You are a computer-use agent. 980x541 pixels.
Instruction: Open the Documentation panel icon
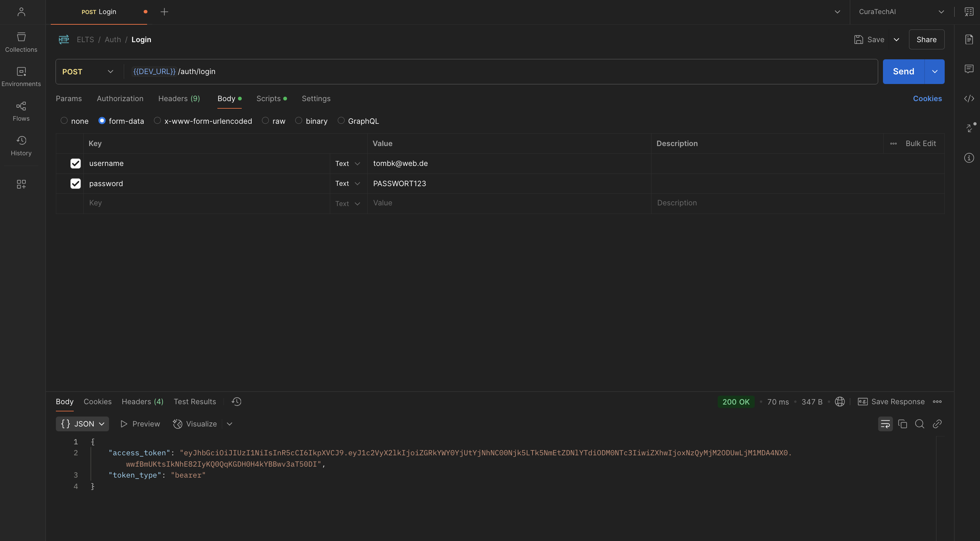(969, 39)
